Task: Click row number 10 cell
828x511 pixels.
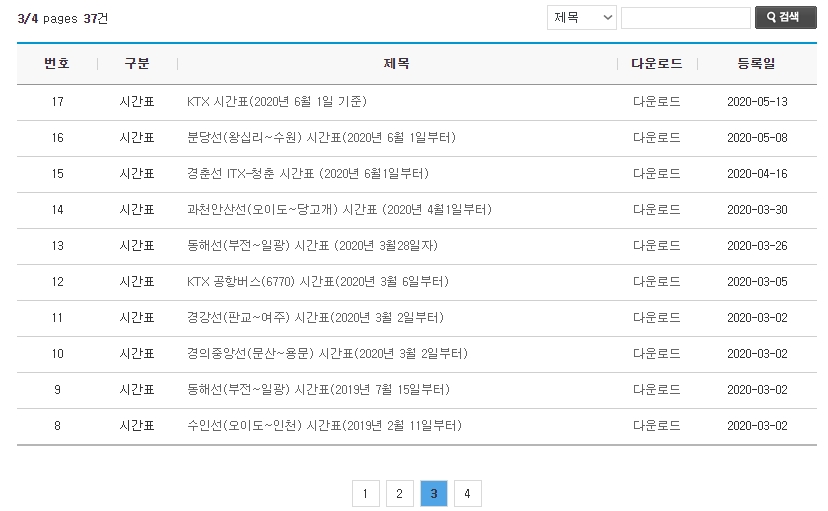Action: 58,353
